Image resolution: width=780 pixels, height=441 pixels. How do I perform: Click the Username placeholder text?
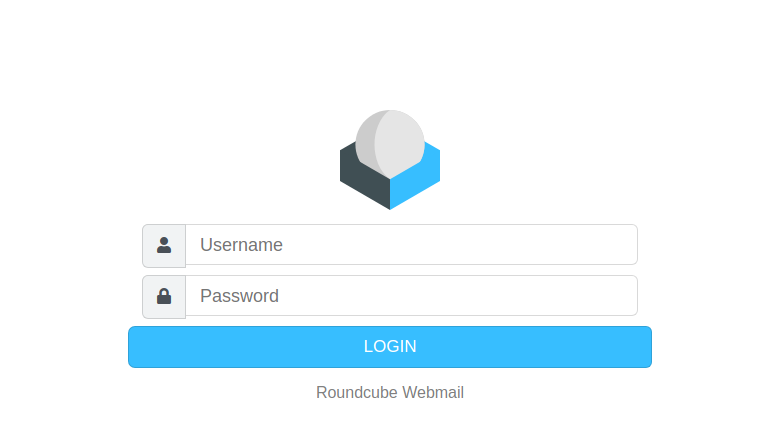tap(241, 245)
